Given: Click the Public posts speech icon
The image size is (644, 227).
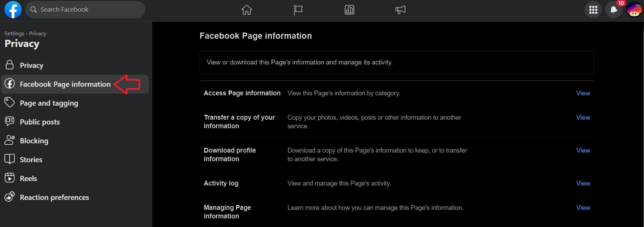Looking at the screenshot, I should [x=10, y=121].
